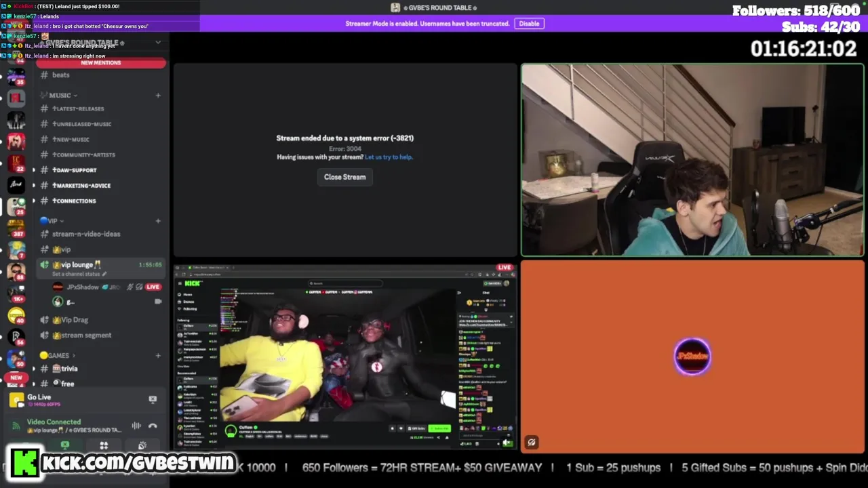Screen dimensions: 868x488
Task: Click the Kick logo in shared stream
Action: pos(193,283)
